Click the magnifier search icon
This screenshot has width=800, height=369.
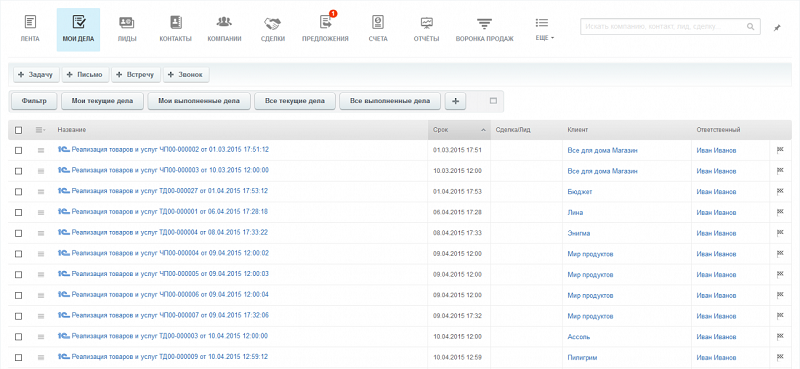point(750,27)
